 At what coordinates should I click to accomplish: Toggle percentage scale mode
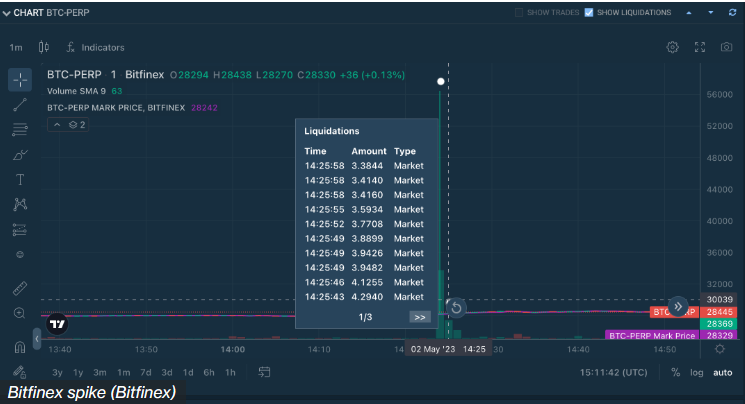click(676, 373)
